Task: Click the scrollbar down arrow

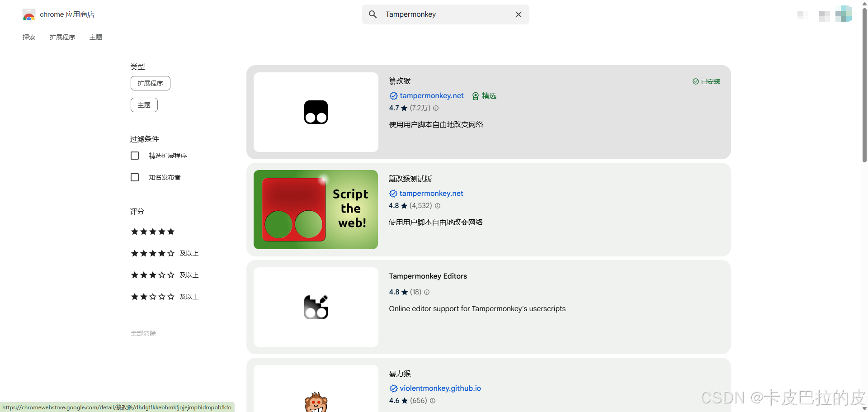Action: [x=864, y=408]
